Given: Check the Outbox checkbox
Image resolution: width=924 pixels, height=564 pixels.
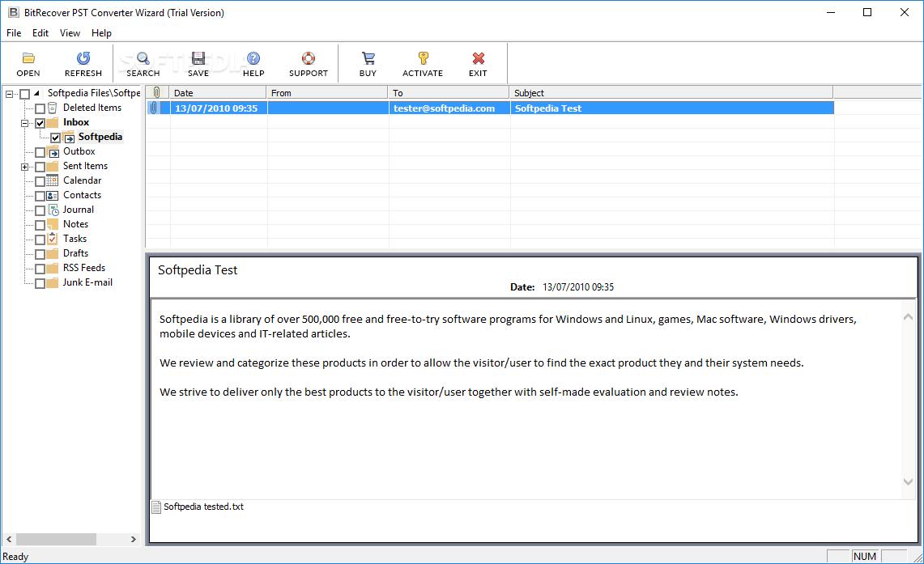Looking at the screenshot, I should [40, 152].
